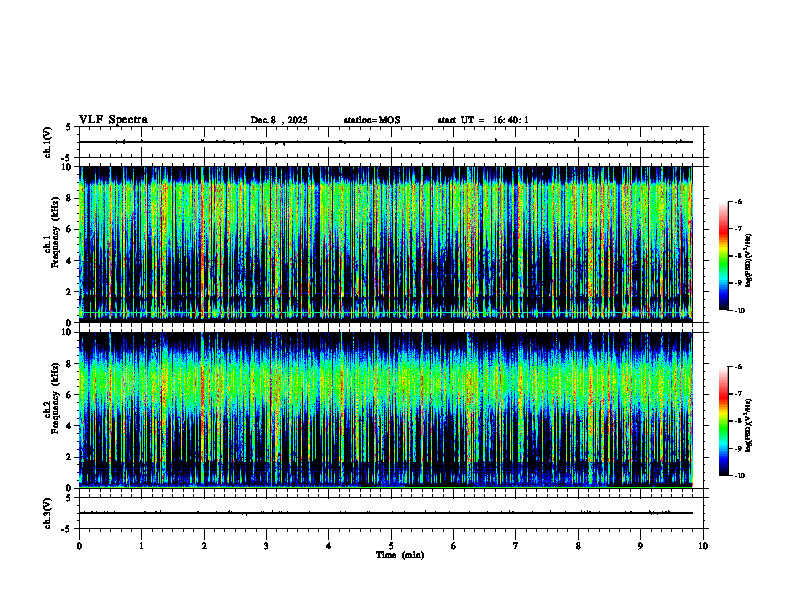
Task: Click tick label 9 on the Time axis
Action: (640, 546)
